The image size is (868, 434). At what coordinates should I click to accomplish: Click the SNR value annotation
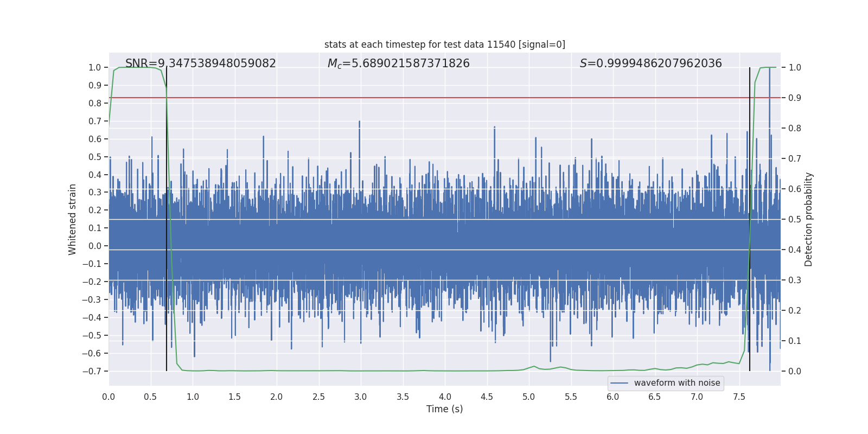(200, 63)
